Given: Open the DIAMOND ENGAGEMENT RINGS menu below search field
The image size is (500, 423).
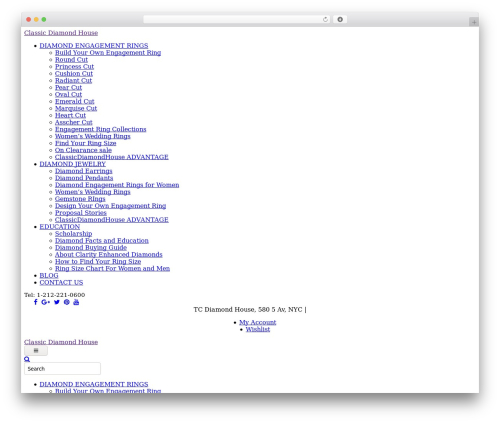Looking at the screenshot, I should pyautogui.click(x=94, y=384).
